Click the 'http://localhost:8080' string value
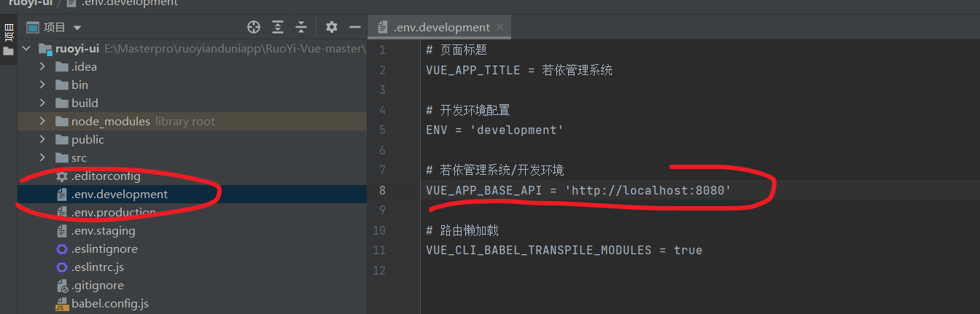Viewport: 980px width, 314px height. point(647,191)
